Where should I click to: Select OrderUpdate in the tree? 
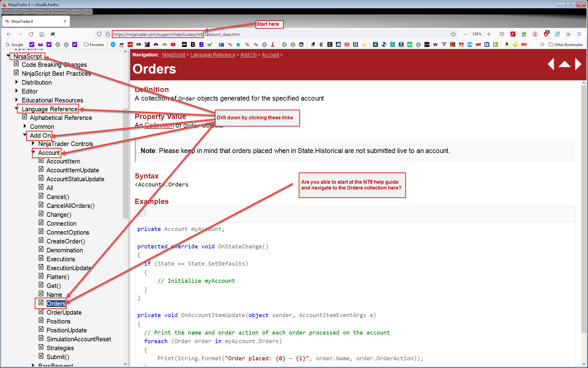(x=64, y=312)
